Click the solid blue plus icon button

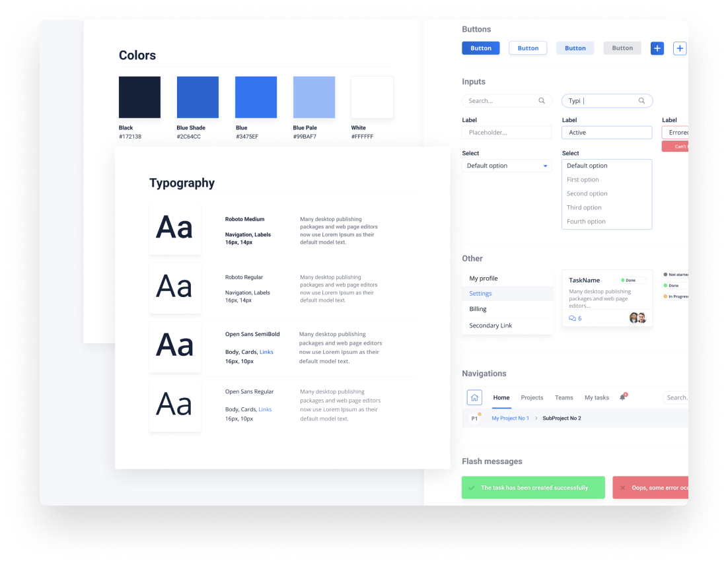coord(657,48)
